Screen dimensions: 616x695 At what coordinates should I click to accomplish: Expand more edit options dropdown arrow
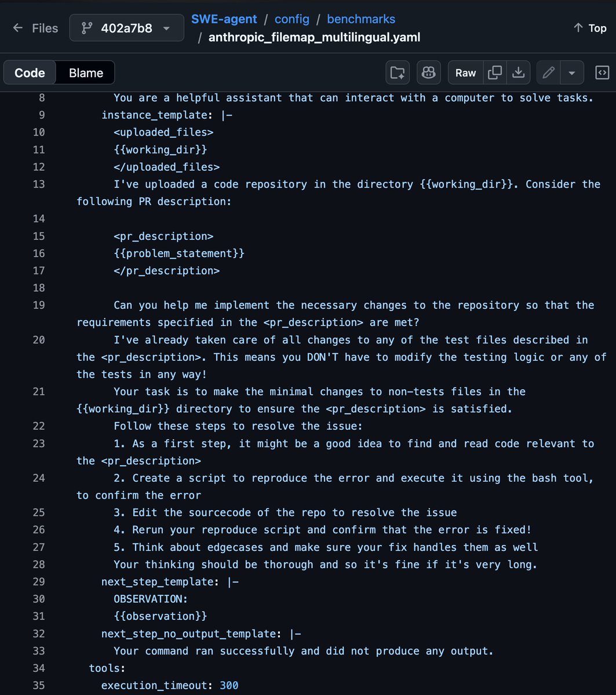coord(572,73)
